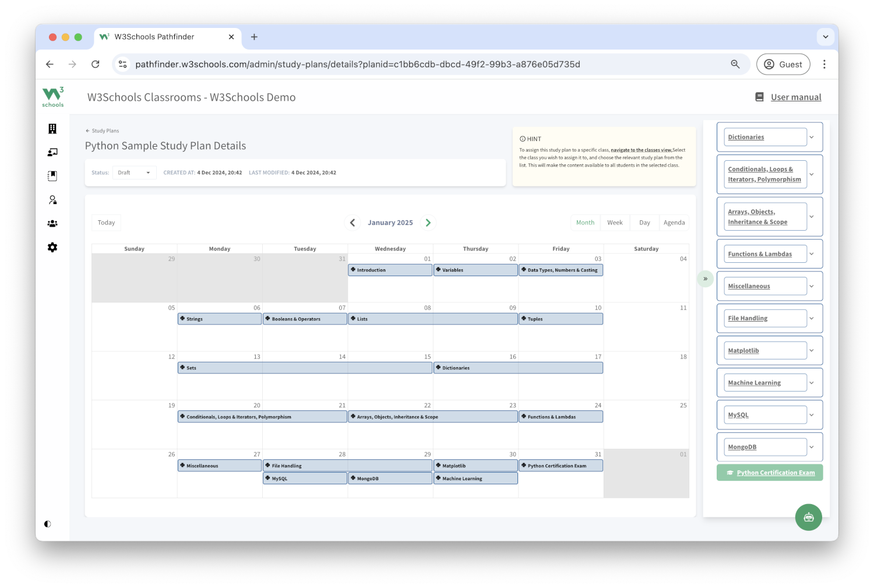Go to the previous month in the calendar
874x588 pixels.
(x=353, y=223)
